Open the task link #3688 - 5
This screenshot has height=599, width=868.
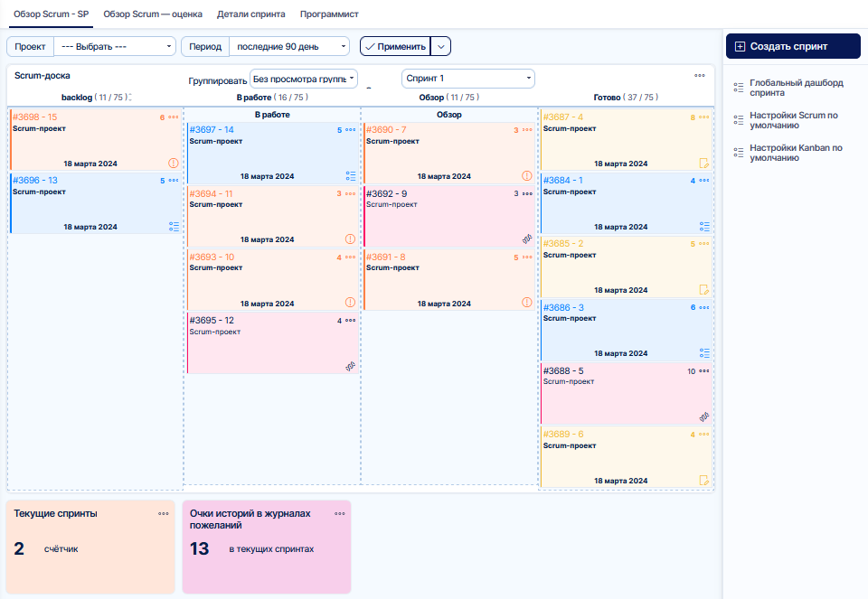click(563, 370)
